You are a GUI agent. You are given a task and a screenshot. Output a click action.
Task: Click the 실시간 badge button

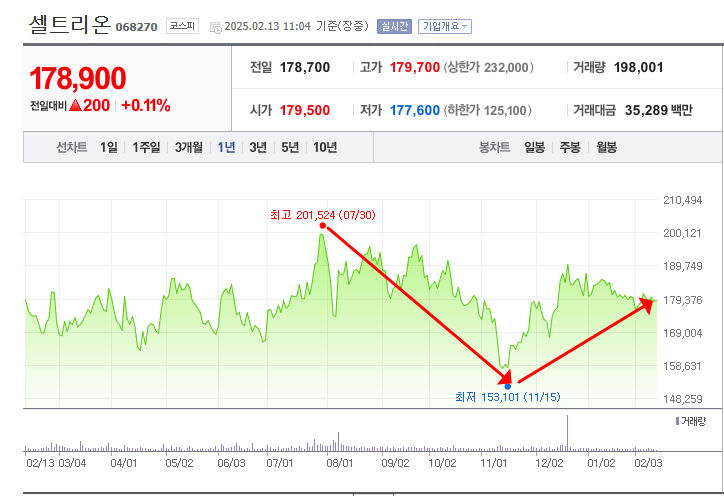tap(394, 26)
